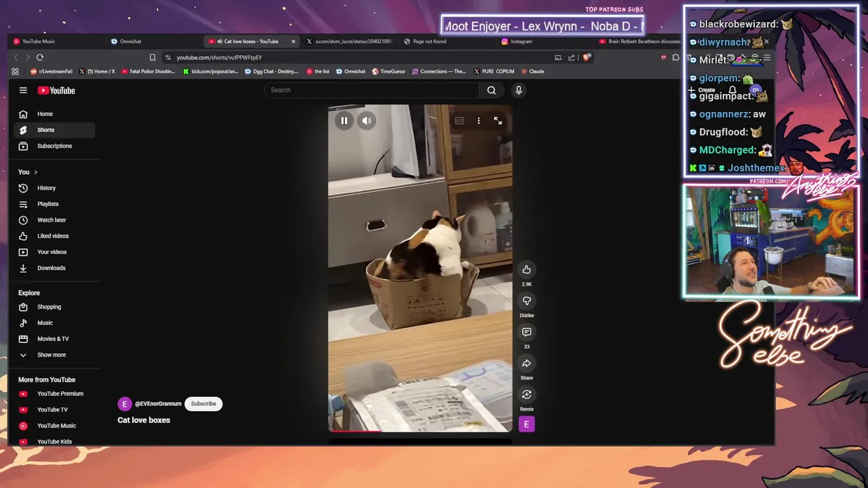Open PURE COPIUM bookmark

(494, 71)
